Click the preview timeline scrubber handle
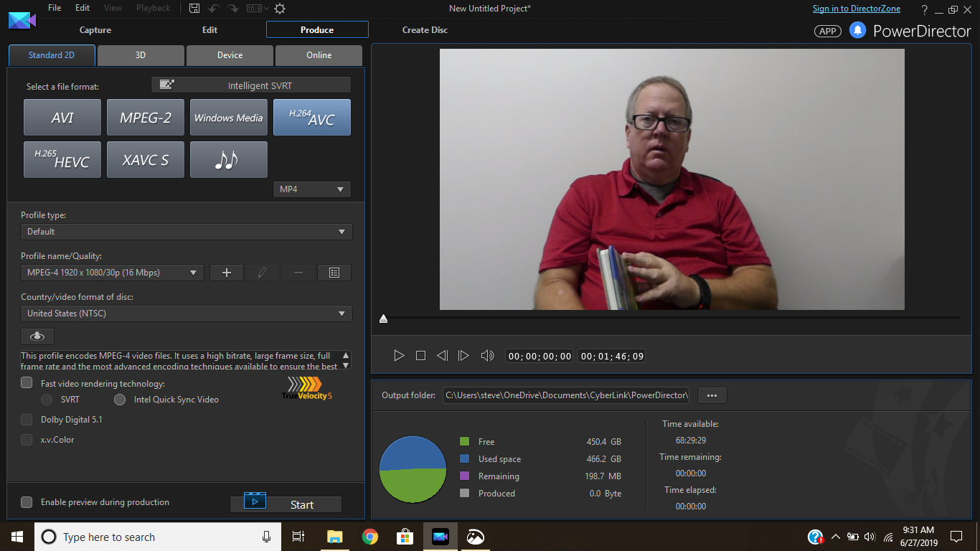980x551 pixels. (x=383, y=319)
